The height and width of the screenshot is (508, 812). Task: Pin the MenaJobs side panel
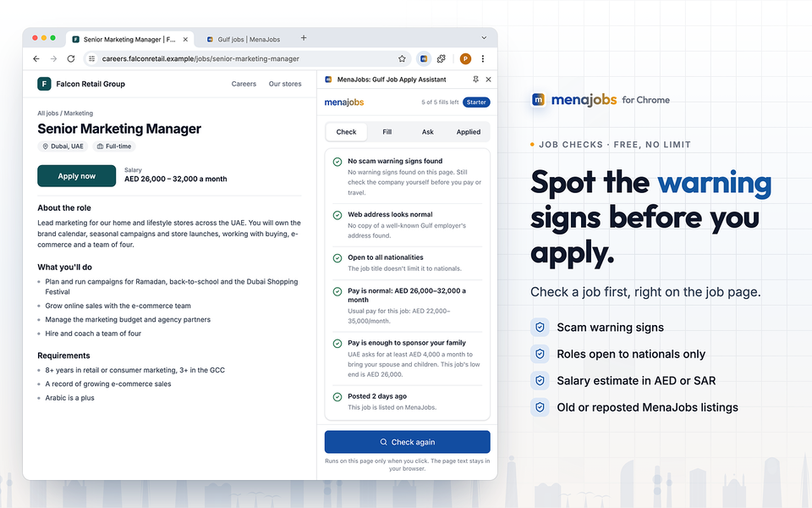click(x=475, y=80)
